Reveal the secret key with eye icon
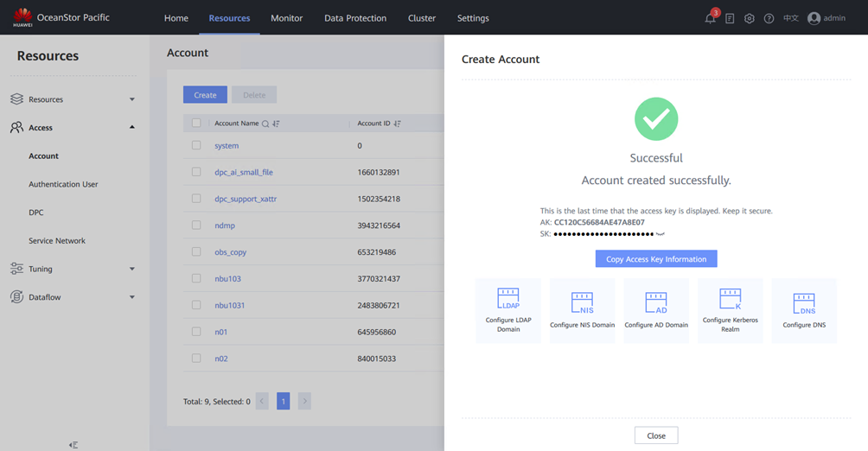868x451 pixels. pyautogui.click(x=661, y=234)
